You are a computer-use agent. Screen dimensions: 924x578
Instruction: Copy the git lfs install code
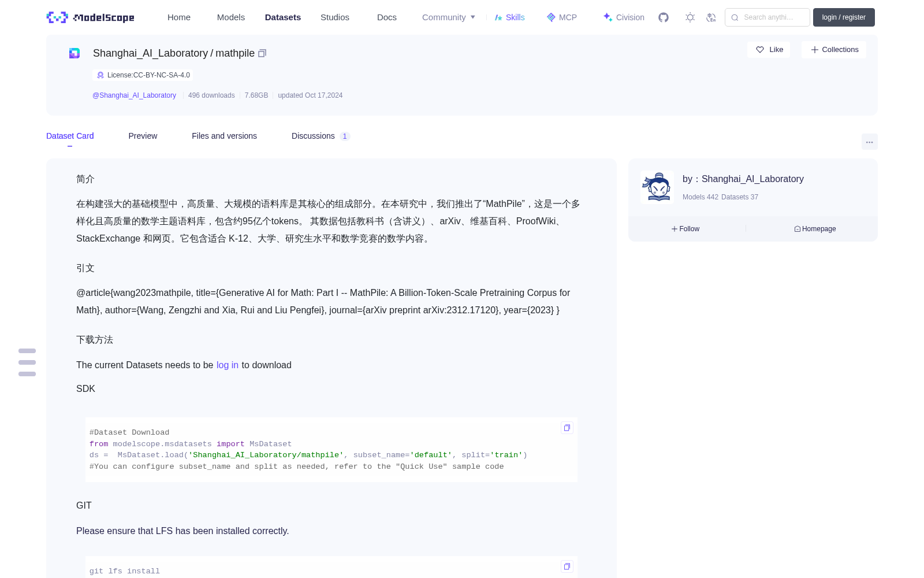pyautogui.click(x=567, y=566)
